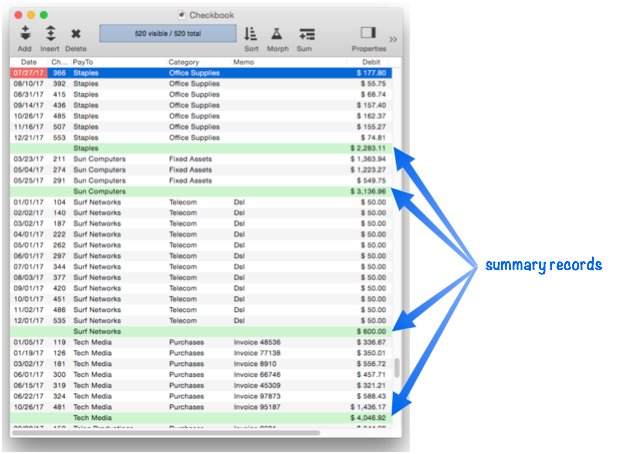Click check number 140
The height and width of the screenshot is (454, 622).
coord(60,213)
